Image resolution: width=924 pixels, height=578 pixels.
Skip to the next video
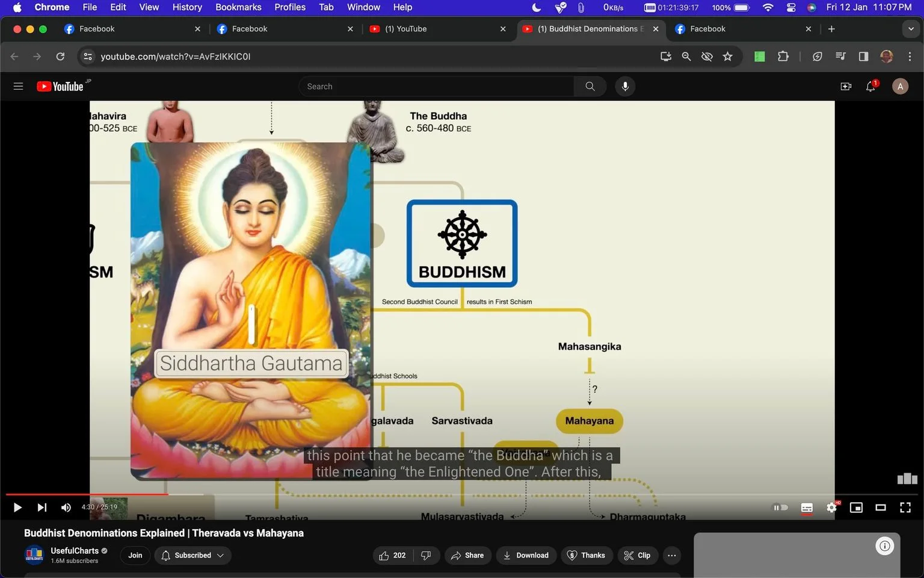coord(42,508)
